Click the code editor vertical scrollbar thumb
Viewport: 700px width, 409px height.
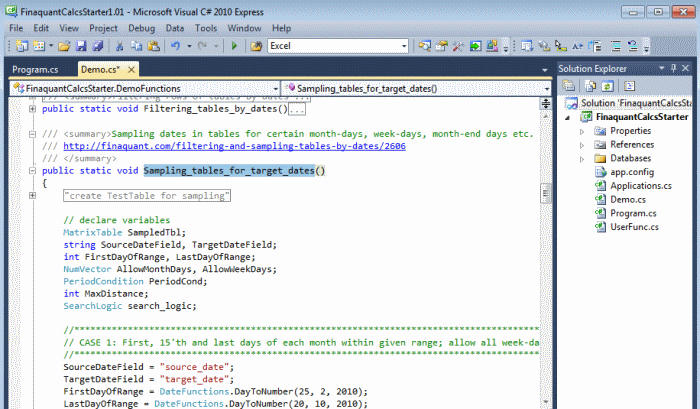pyautogui.click(x=546, y=193)
